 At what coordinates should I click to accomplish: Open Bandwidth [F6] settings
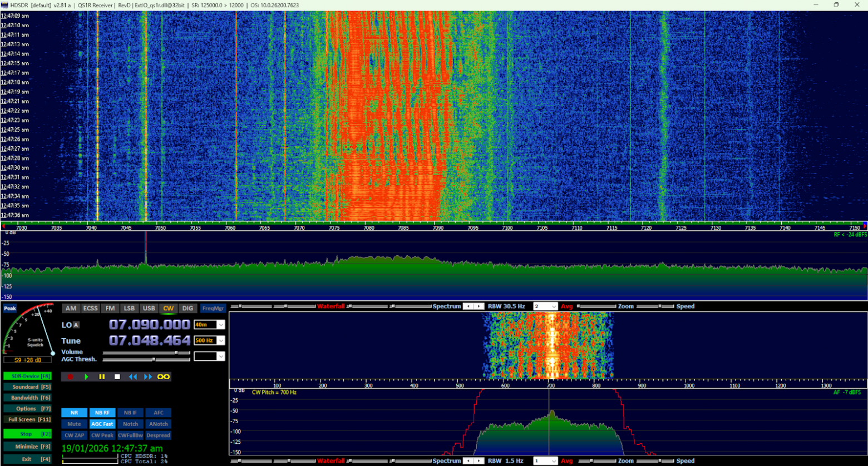tap(27, 398)
